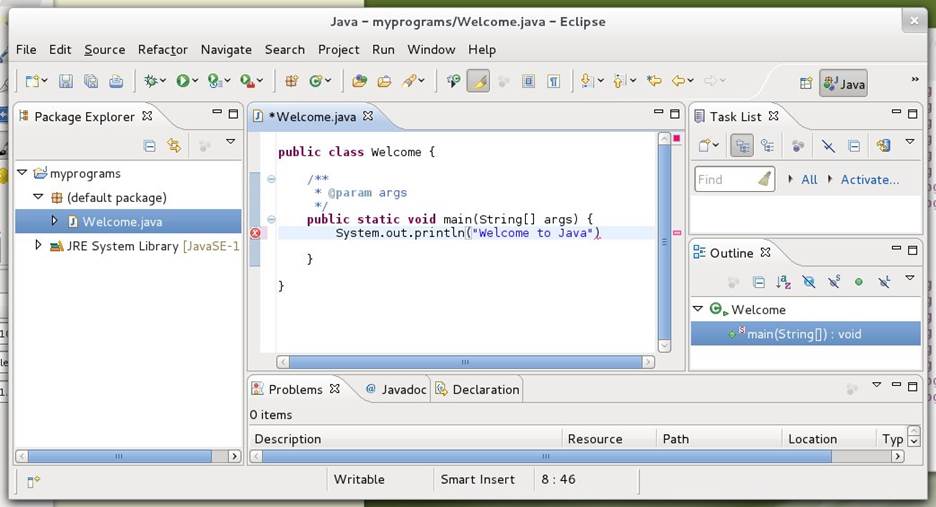Click the Open Perspective icon
936x507 pixels.
pos(806,83)
